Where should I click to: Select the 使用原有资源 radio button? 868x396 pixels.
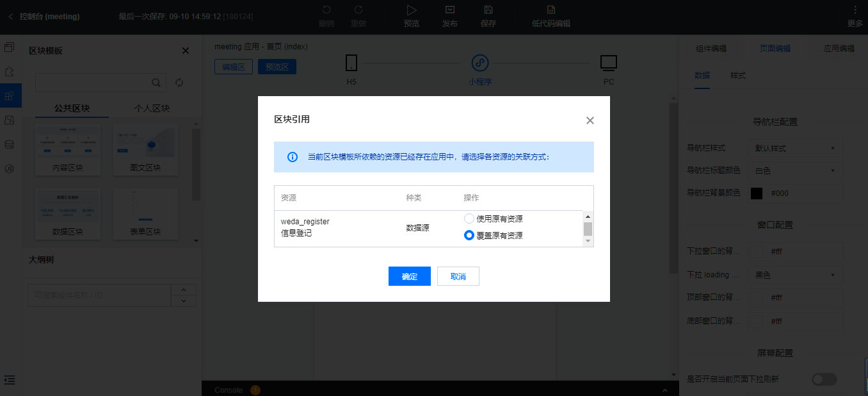tap(469, 218)
